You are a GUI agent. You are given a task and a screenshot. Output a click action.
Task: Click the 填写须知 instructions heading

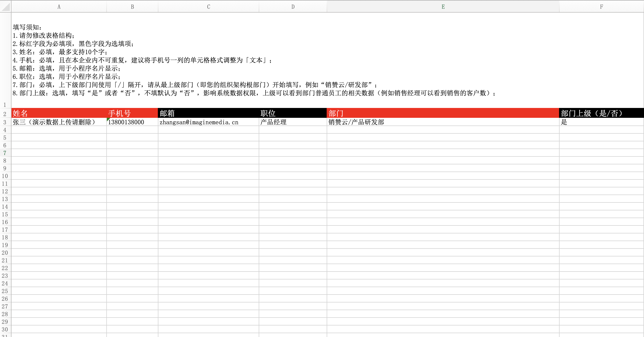click(x=27, y=27)
